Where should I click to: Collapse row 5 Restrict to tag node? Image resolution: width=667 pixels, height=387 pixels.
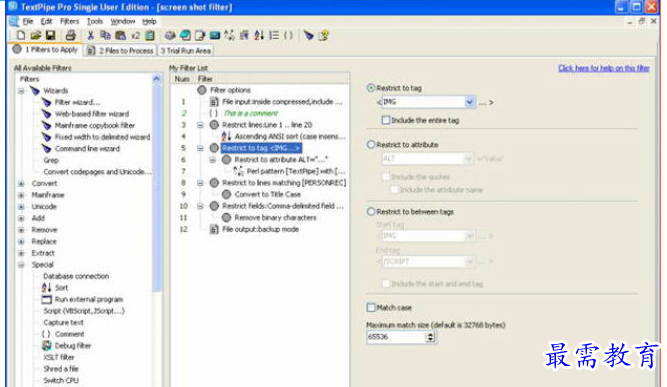[200, 148]
